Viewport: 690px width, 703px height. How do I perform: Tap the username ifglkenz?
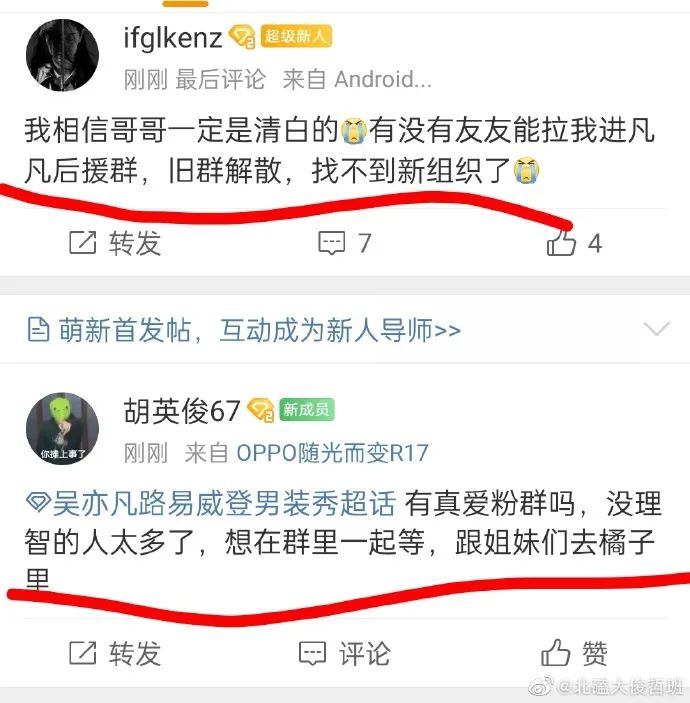[x=173, y=38]
